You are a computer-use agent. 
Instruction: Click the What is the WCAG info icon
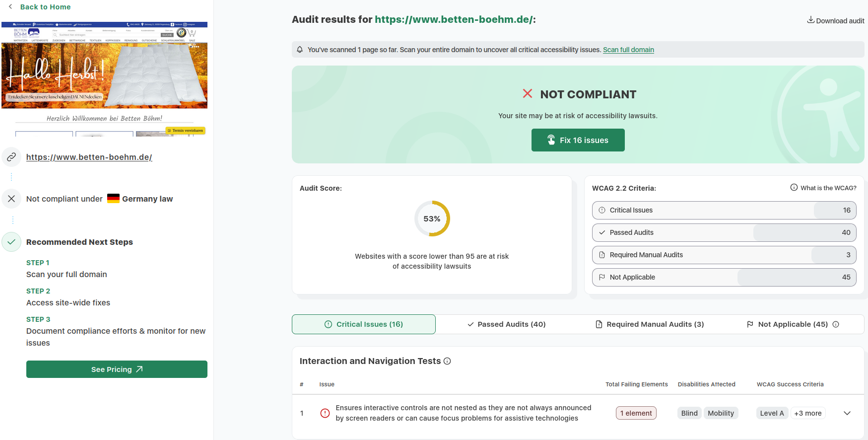point(794,188)
